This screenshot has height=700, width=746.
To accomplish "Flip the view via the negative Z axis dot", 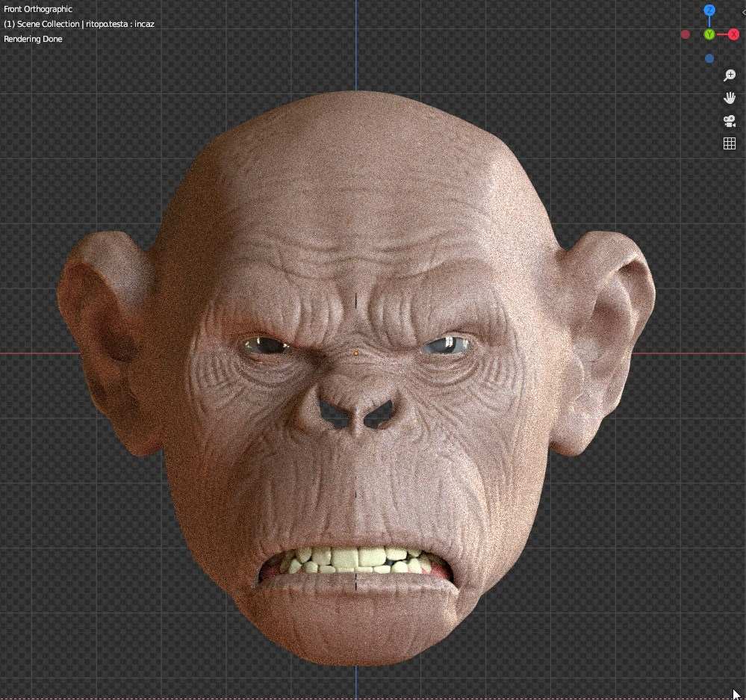I will 709,58.
